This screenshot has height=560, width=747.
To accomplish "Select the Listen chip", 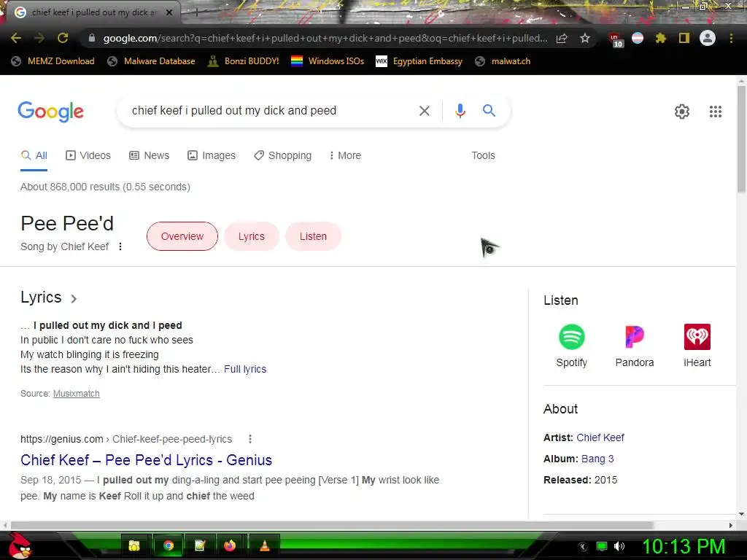I will click(x=313, y=236).
